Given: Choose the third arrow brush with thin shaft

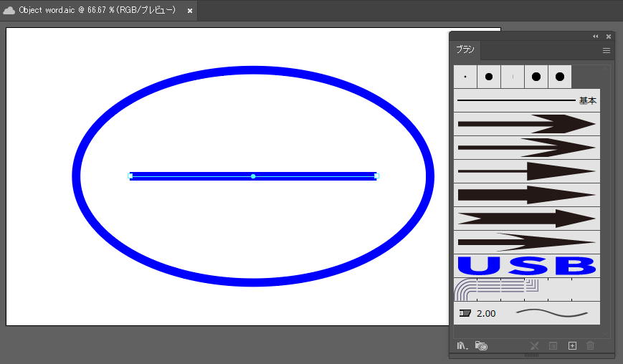Looking at the screenshot, I should click(527, 171).
